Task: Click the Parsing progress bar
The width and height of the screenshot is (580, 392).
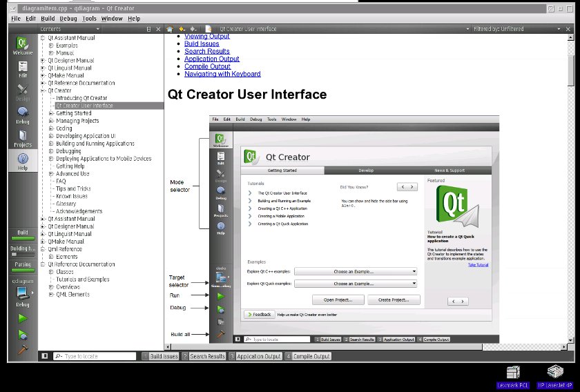Action: 23,271
